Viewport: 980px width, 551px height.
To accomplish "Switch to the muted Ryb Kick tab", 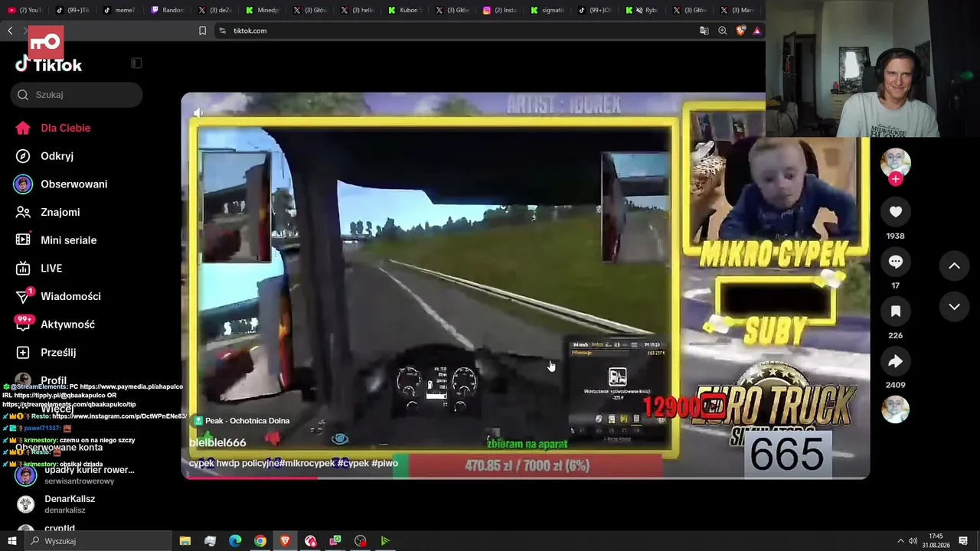I will point(642,10).
